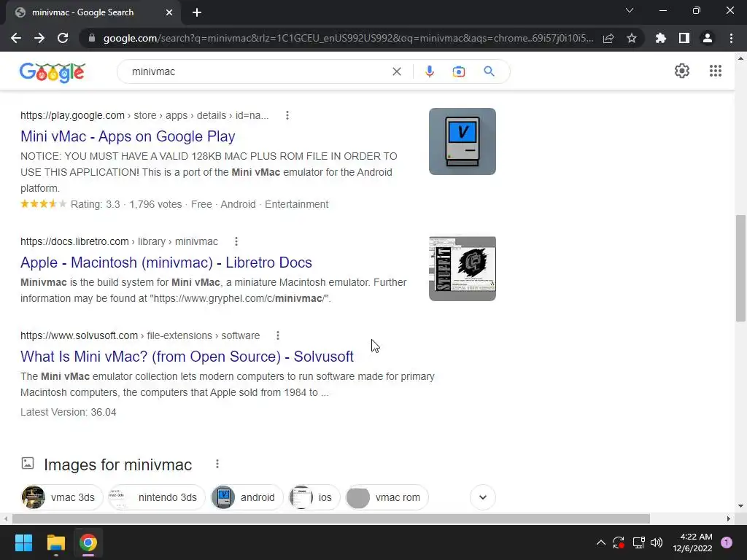Click the Latest Version: 36.04 text
This screenshot has width=747, height=560.
point(68,413)
